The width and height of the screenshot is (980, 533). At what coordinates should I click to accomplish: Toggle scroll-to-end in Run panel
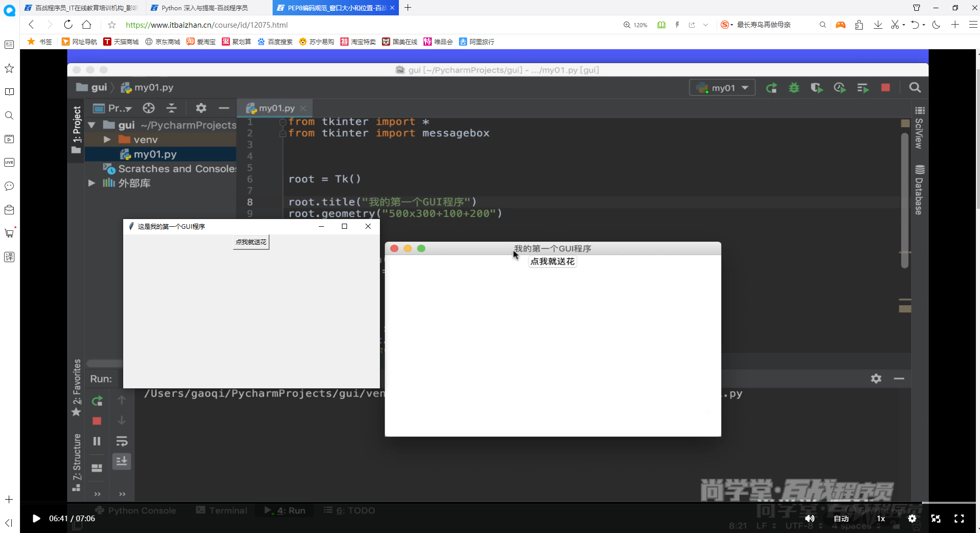click(x=122, y=461)
